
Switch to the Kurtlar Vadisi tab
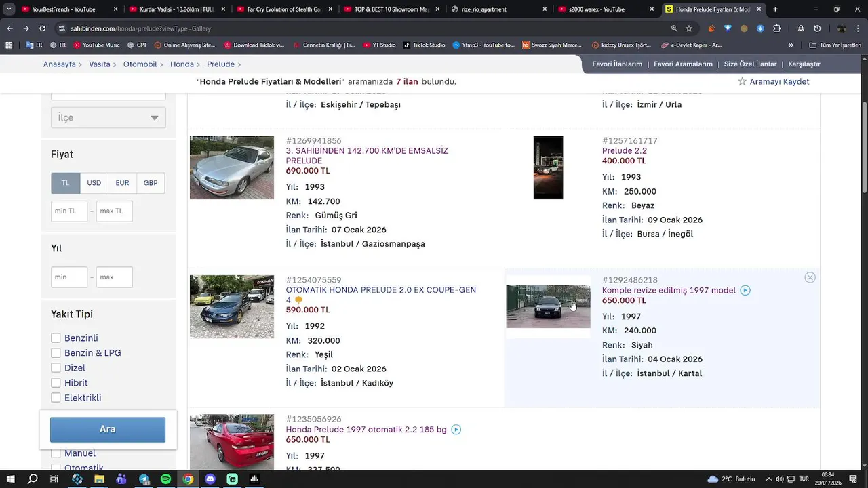coord(176,9)
